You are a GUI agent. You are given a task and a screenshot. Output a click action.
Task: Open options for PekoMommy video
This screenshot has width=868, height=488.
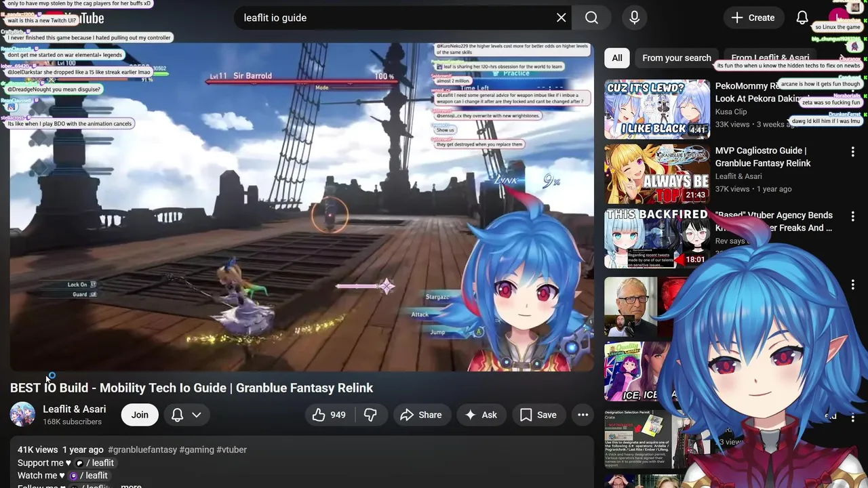point(853,88)
